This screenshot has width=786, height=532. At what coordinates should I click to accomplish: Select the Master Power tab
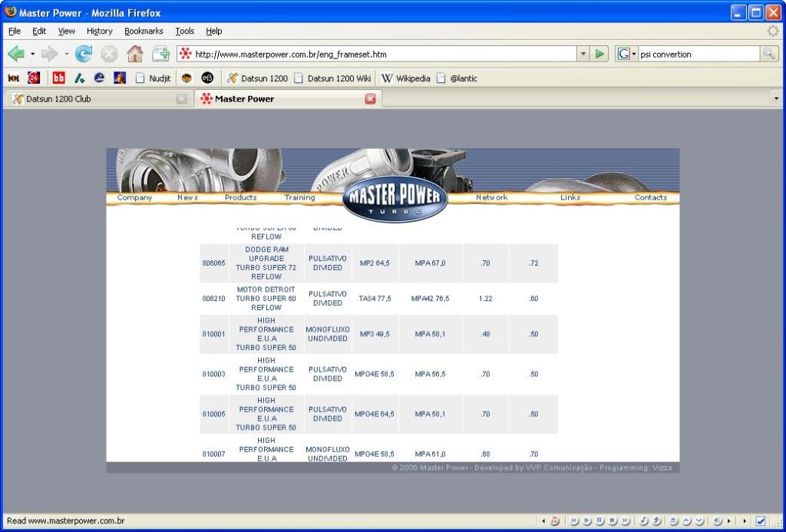[288, 99]
